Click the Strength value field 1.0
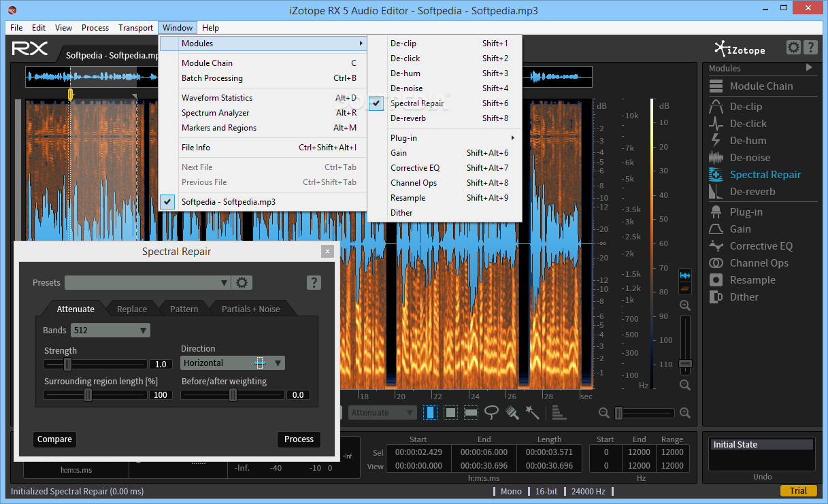 click(x=161, y=365)
